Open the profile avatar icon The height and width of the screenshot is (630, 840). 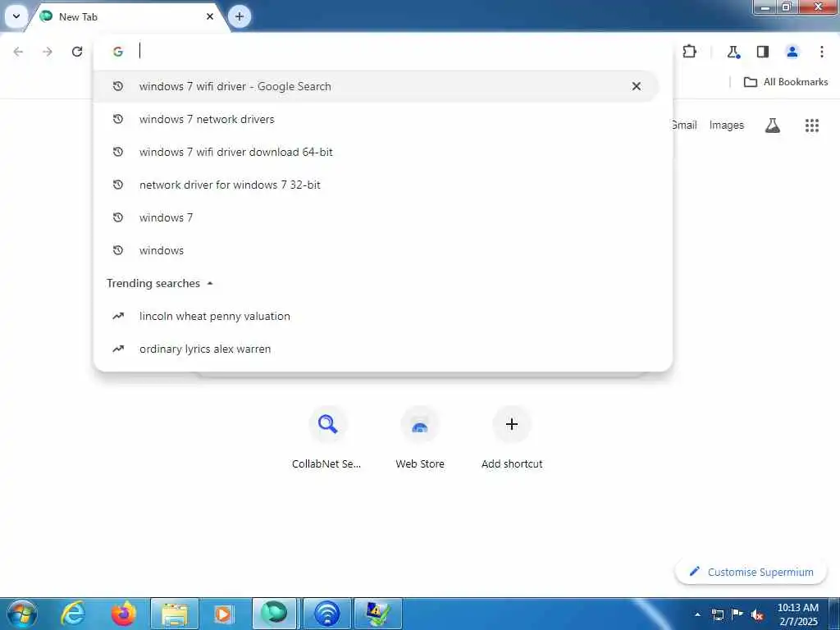(792, 52)
